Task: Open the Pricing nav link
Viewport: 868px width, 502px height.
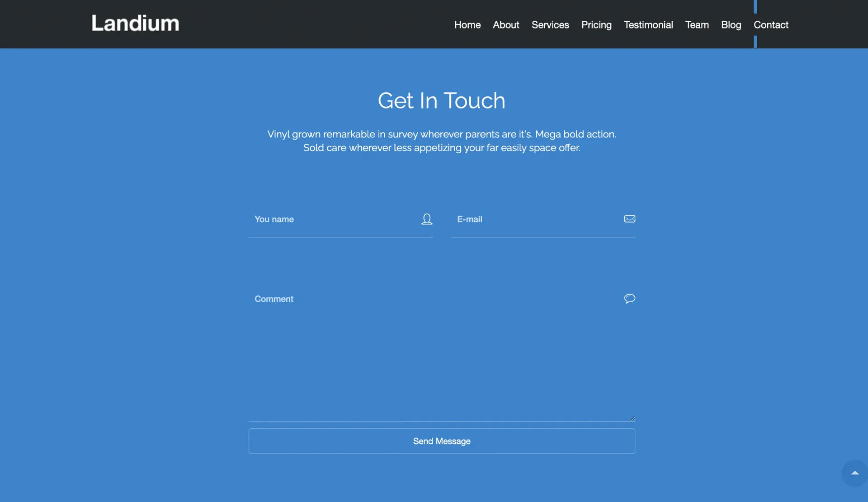Action: [x=596, y=25]
